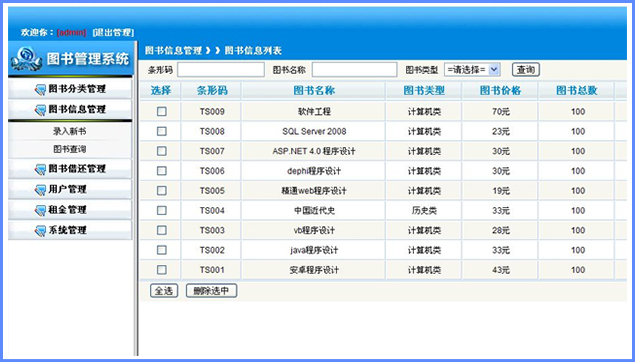Click icon beside 用户管理 menu
636x362 pixels.
point(40,190)
